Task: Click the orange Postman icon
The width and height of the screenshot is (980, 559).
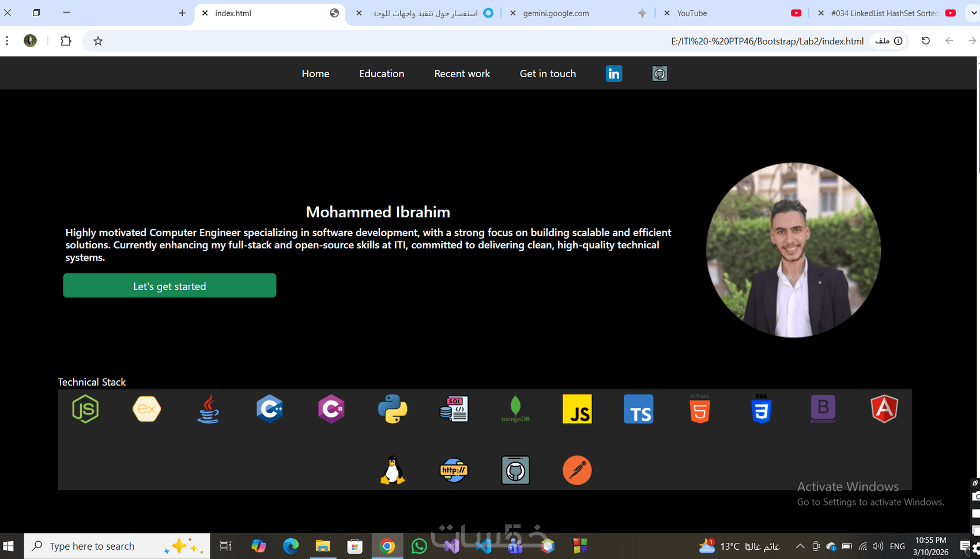Action: (x=577, y=470)
